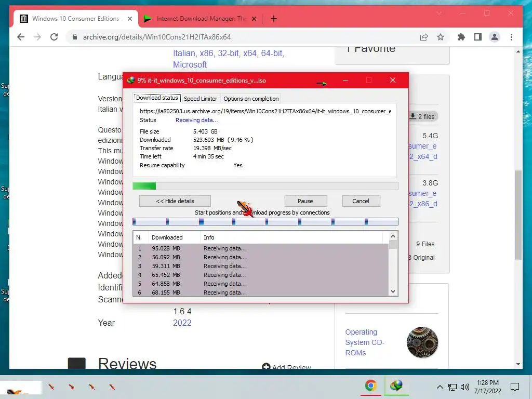This screenshot has height=399, width=532.
Task: Click the page scrollbar down arrow
Action: [x=518, y=364]
